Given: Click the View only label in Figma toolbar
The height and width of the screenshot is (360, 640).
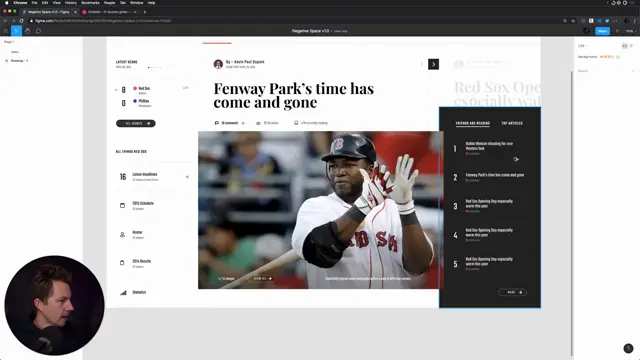Looking at the screenshot, I should 341,31.
